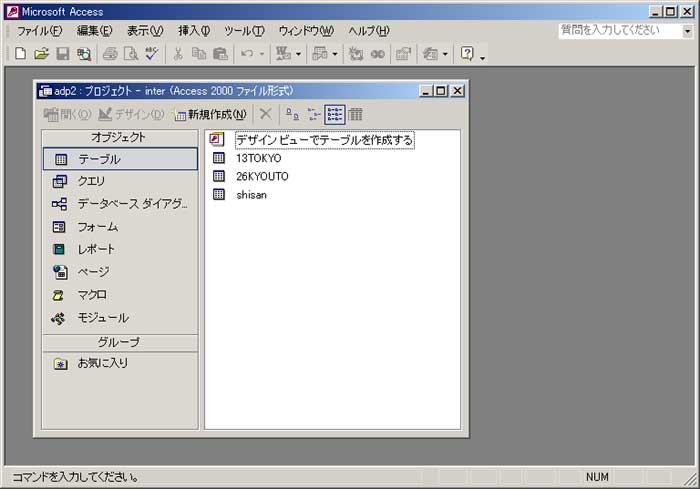The image size is (700, 489).
Task: Select the 13TOKYO table
Action: click(x=258, y=158)
